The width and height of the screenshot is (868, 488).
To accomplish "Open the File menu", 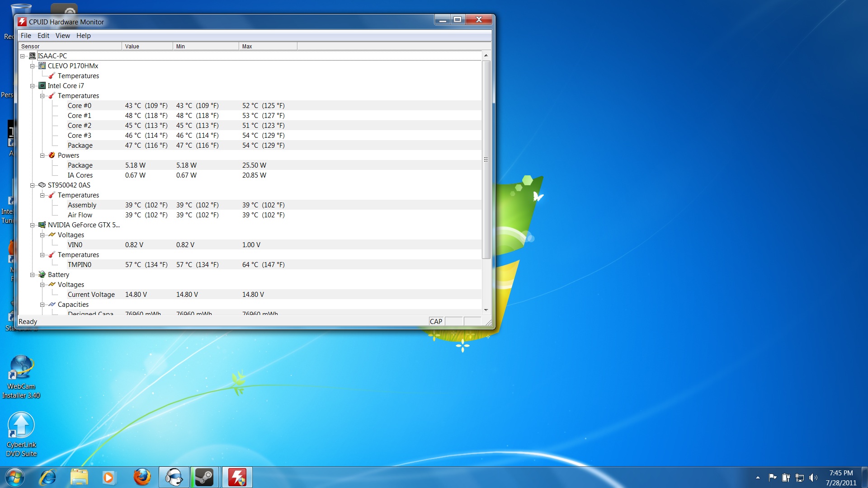I will (26, 36).
